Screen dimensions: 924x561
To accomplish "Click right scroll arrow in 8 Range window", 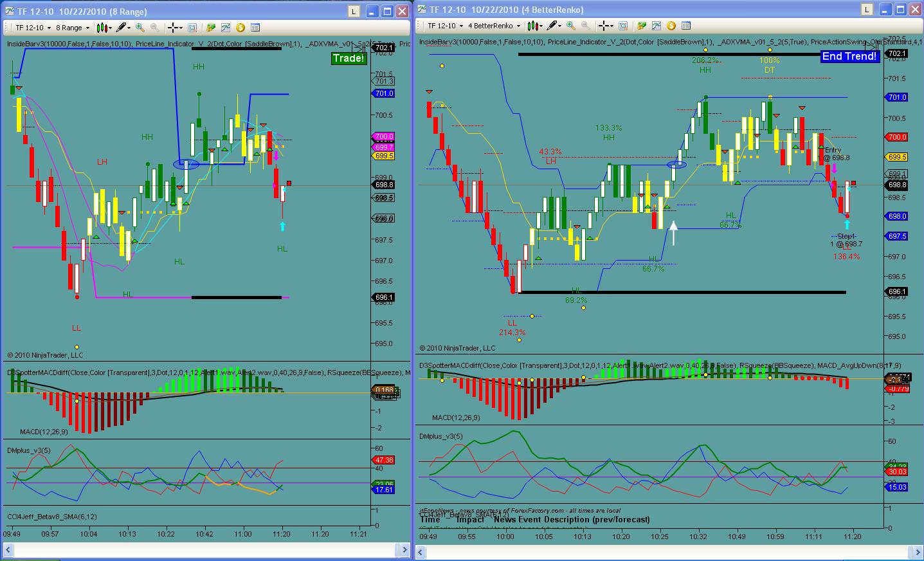I will [x=404, y=550].
